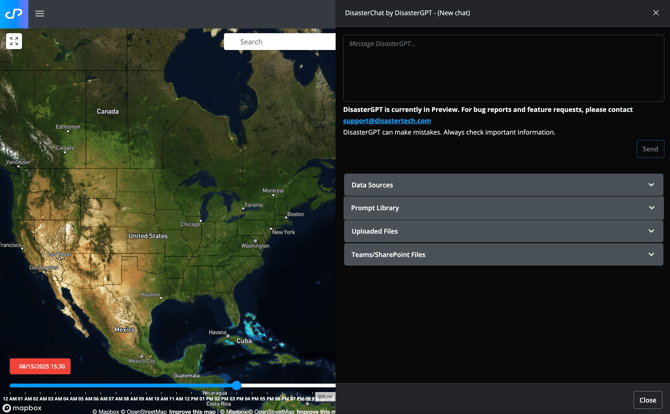Expand the Teams/SharePoint Files section
The width and height of the screenshot is (670, 414).
503,255
